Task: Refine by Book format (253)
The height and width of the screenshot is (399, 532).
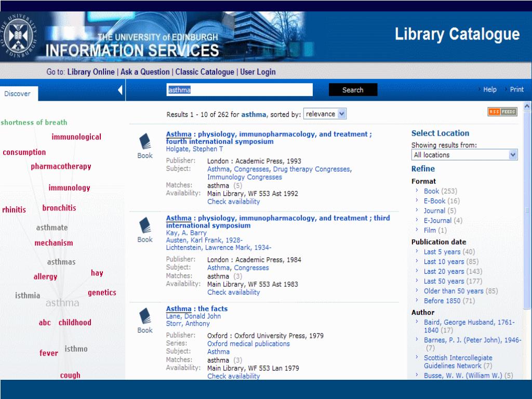Action: coord(441,191)
